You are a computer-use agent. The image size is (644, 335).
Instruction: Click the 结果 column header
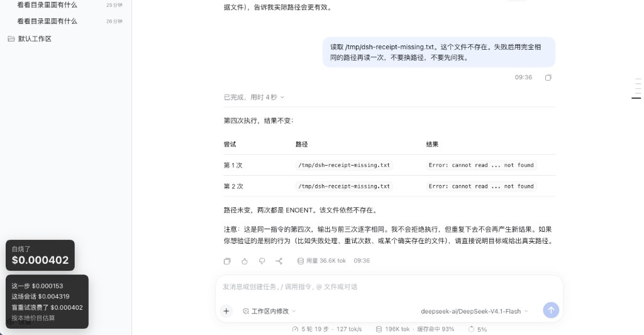tap(432, 144)
